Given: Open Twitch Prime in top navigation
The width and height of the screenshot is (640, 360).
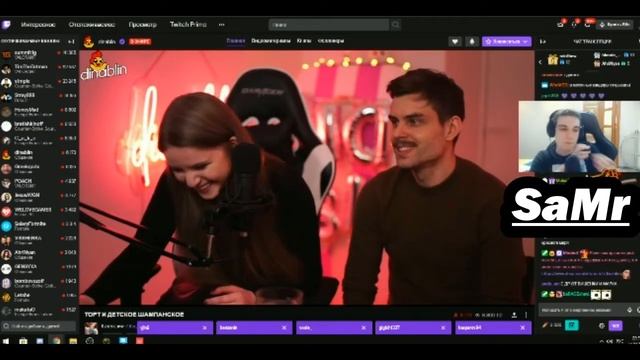Looking at the screenshot, I should 188,24.
